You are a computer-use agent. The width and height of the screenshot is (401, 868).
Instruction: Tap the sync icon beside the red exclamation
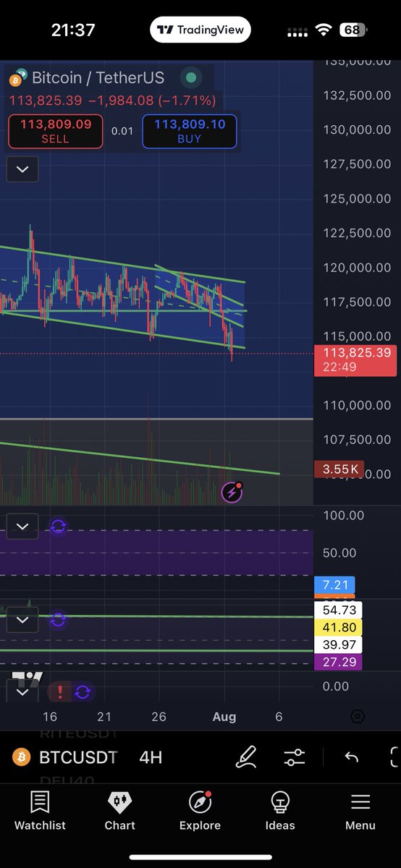83,692
